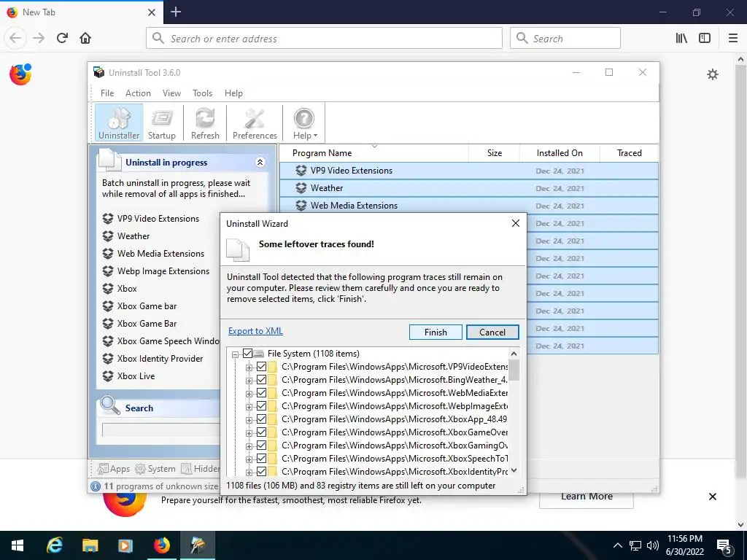Click the Weather app icon in sidebar
The width and height of the screenshot is (747, 560).
(108, 236)
